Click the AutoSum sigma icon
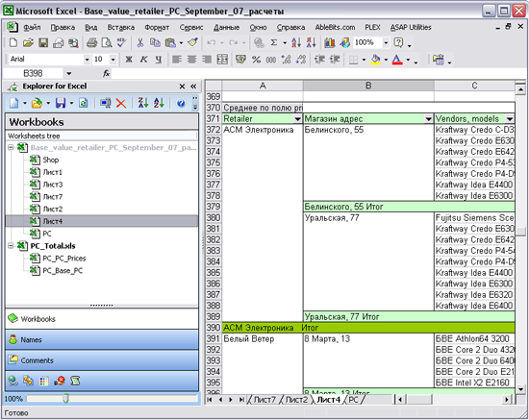The image size is (529, 420). click(273, 43)
